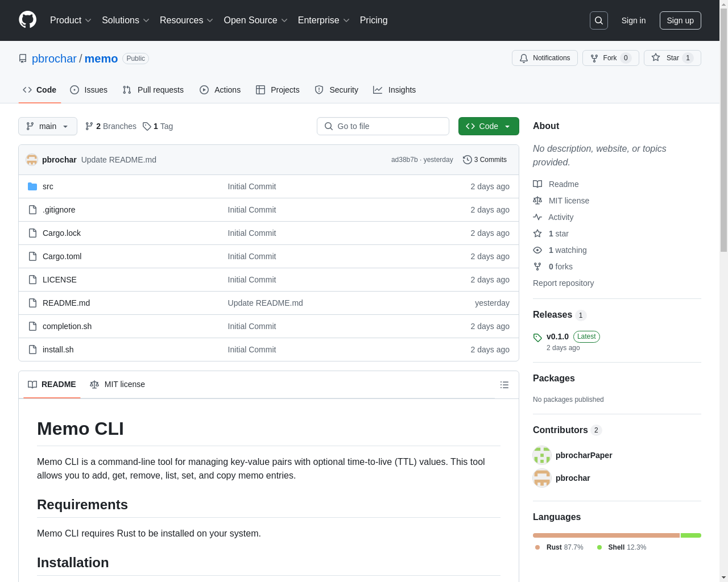Open the ad38b7b commit hash link
Image resolution: width=728 pixels, height=582 pixels.
coord(404,160)
